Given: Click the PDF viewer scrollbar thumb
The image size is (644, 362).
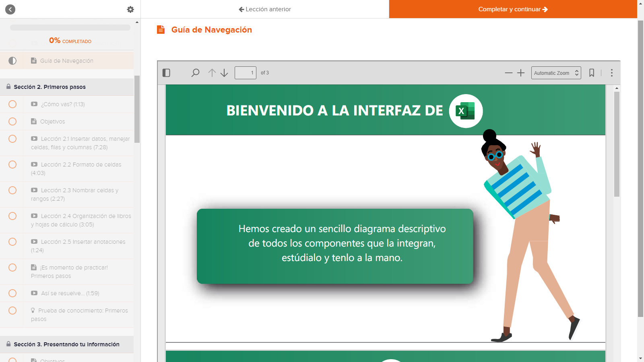Looking at the screenshot, I should click(x=617, y=144).
